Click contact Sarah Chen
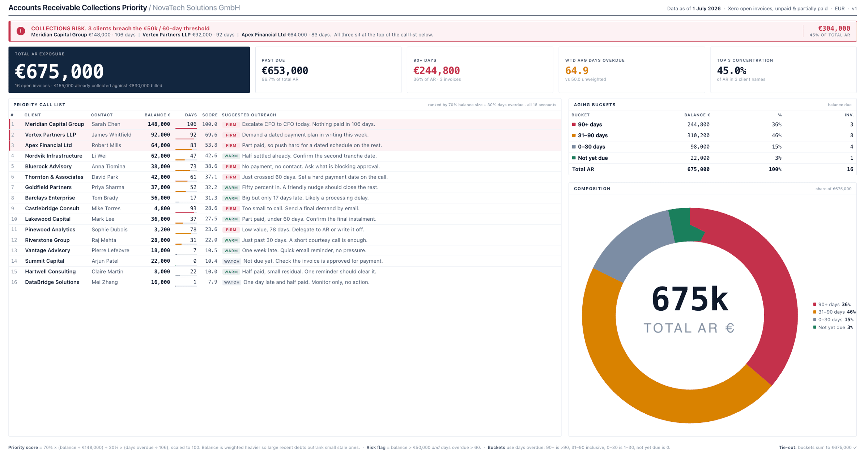 (x=106, y=124)
